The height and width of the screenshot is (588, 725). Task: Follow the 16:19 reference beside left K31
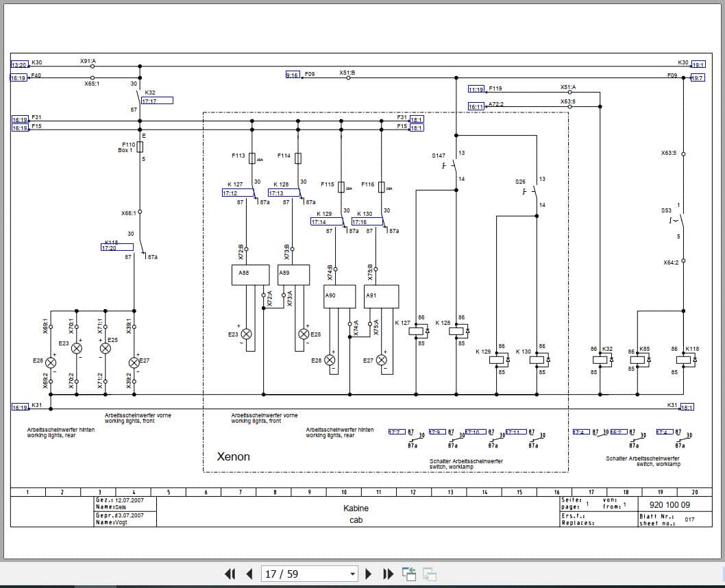(x=20, y=407)
